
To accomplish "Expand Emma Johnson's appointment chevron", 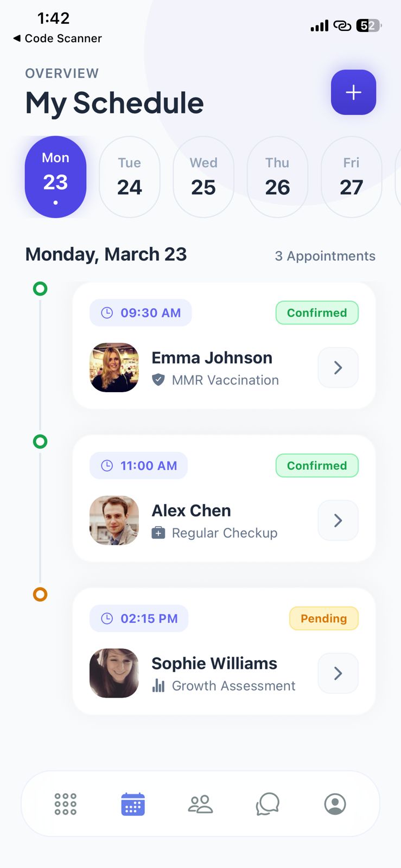I will point(338,368).
